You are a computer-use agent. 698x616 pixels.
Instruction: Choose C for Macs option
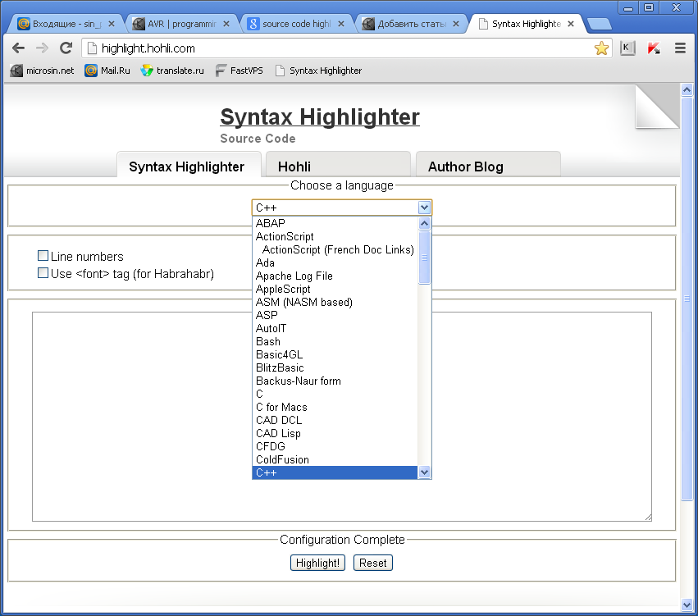[335, 407]
